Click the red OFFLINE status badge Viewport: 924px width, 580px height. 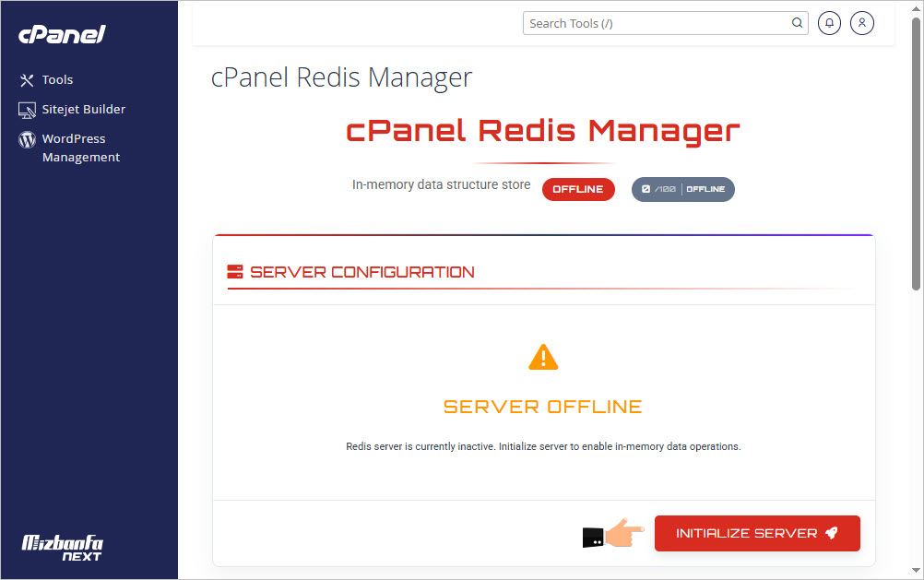coord(578,189)
